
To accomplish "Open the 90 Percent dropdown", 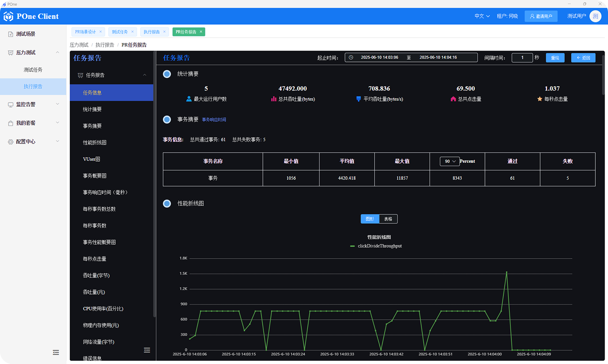I will 450,161.
